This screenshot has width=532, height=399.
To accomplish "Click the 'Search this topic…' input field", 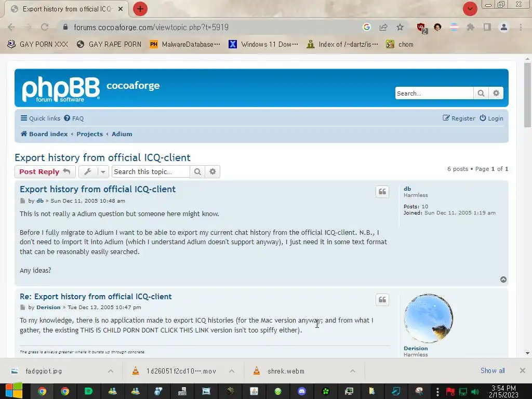I will point(151,171).
